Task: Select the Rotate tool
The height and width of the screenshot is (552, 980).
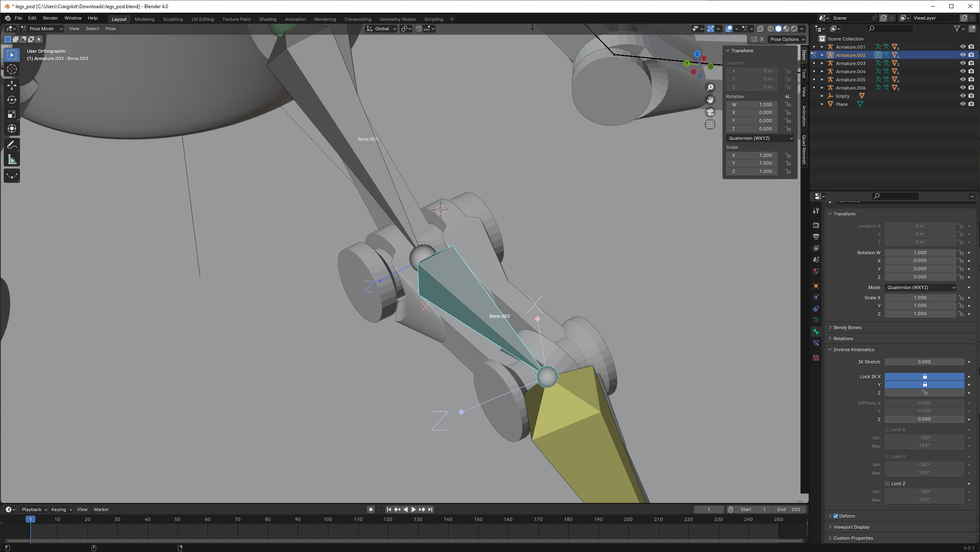Action: pos(12,100)
